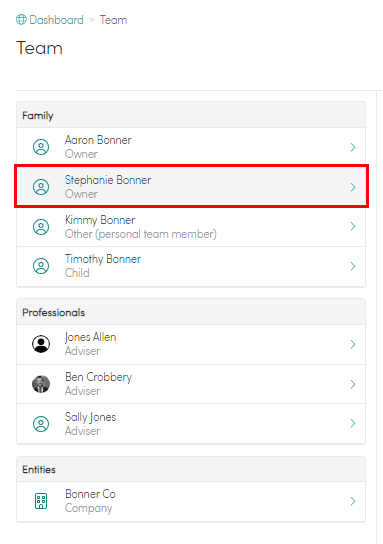Click the Bonner Co building icon
Image resolution: width=383 pixels, height=544 pixels.
pyautogui.click(x=41, y=501)
